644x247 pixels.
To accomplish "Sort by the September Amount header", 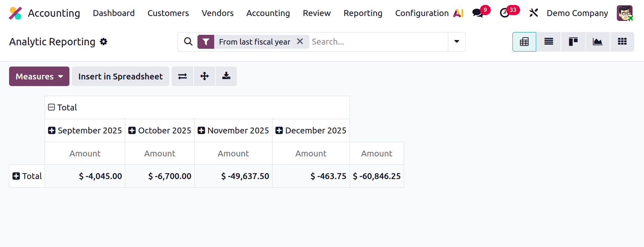I will [85, 153].
